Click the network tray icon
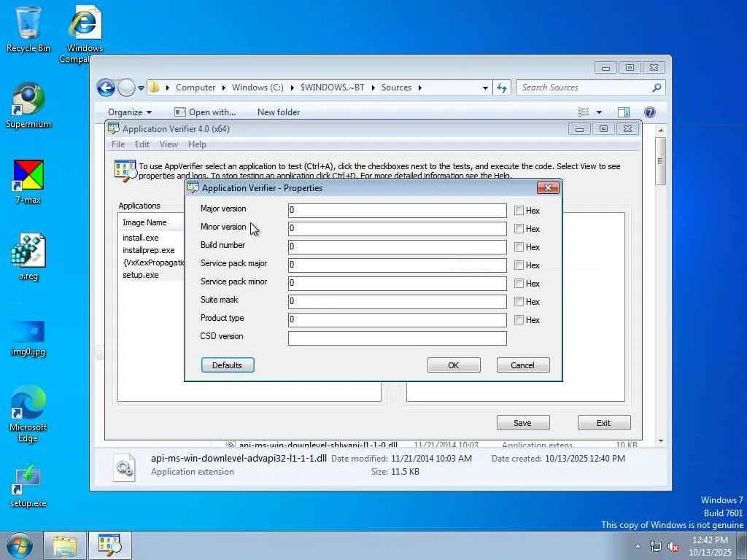The image size is (747, 560). click(656, 546)
